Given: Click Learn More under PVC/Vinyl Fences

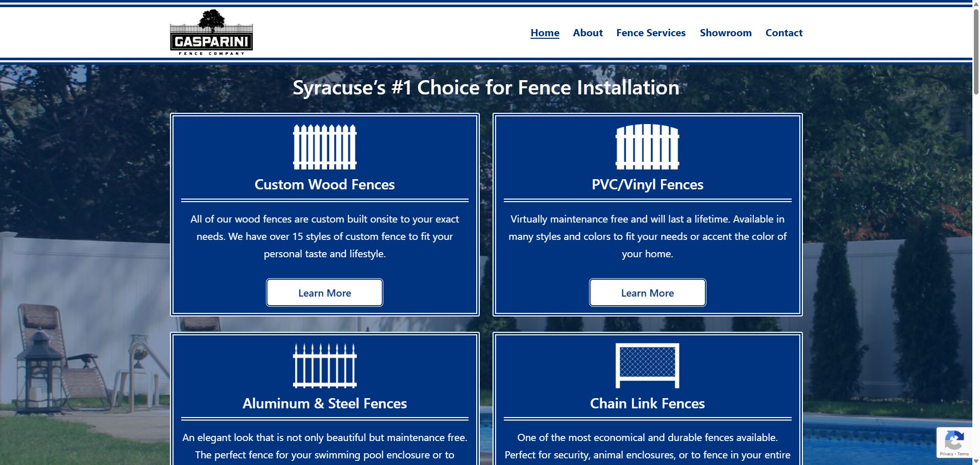Looking at the screenshot, I should [647, 292].
